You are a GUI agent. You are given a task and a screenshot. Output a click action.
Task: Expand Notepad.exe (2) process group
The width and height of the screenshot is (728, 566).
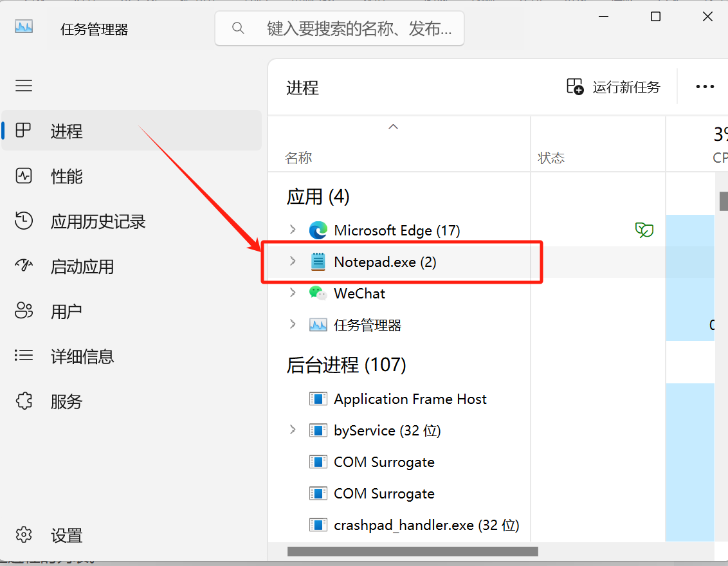(293, 261)
